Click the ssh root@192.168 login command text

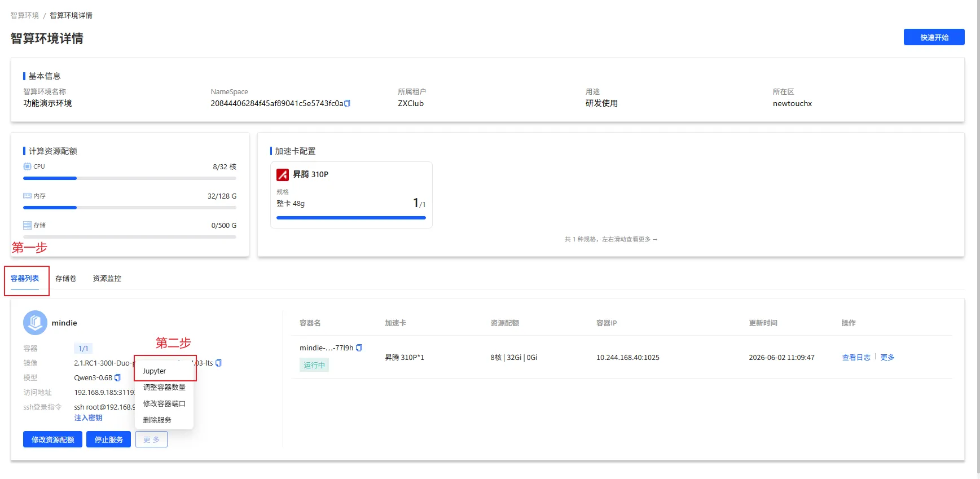click(104, 407)
